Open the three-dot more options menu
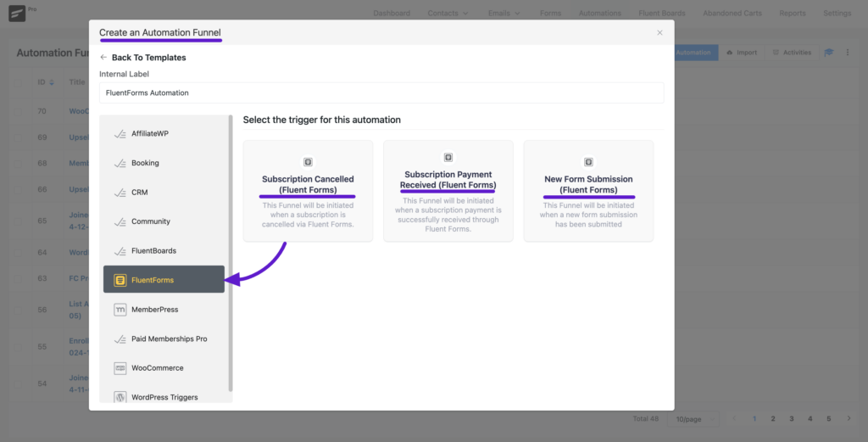The image size is (868, 442). [x=848, y=52]
